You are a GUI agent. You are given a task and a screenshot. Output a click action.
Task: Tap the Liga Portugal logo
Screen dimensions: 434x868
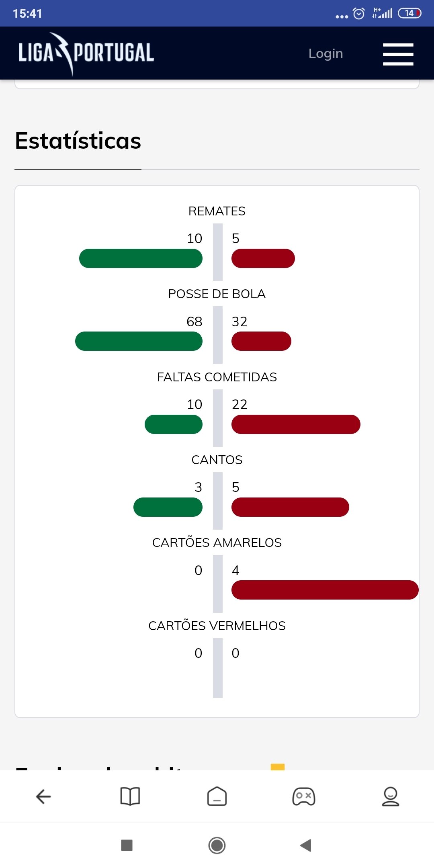(86, 53)
